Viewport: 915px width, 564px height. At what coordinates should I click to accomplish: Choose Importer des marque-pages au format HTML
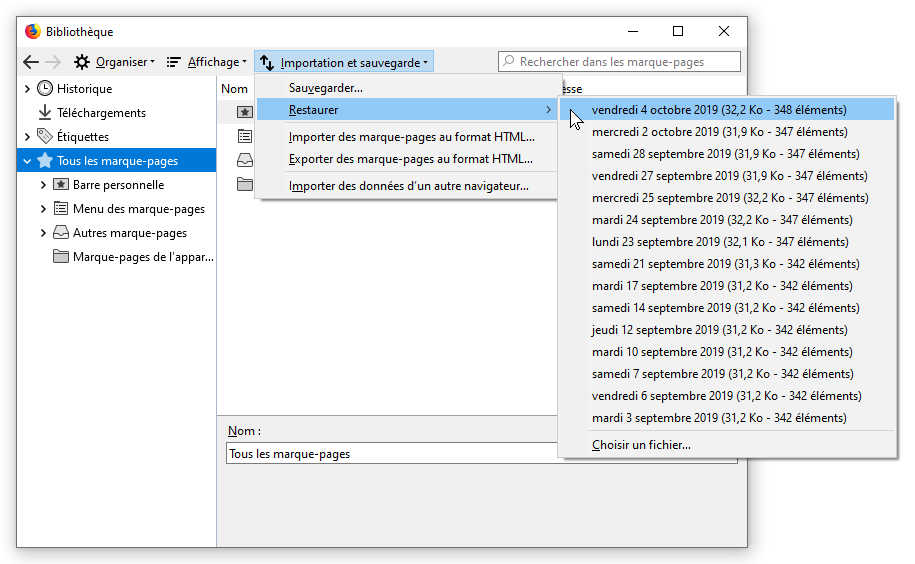pyautogui.click(x=407, y=136)
